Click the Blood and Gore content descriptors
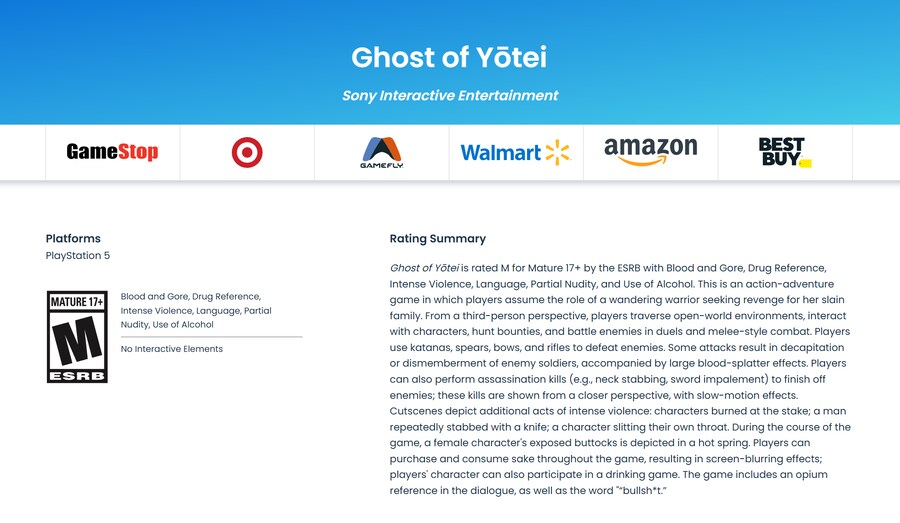 click(196, 311)
